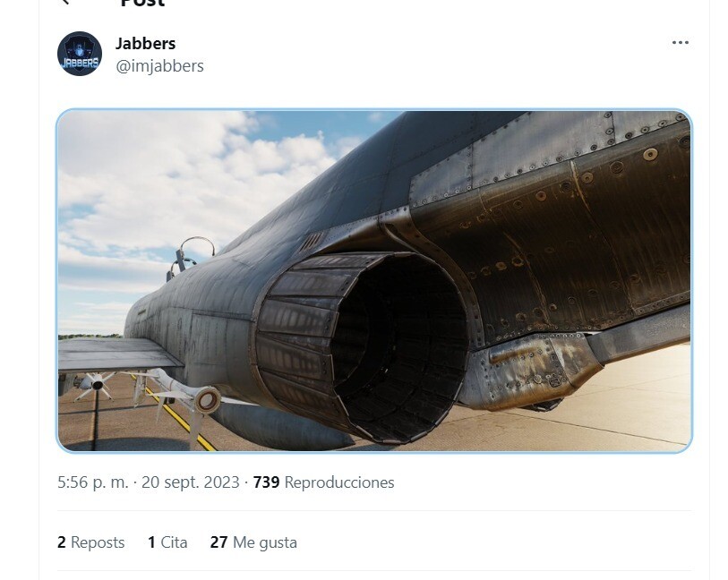Screen dimensions: 728x580
Task: Show the 2 Reposts list
Action: point(91,542)
